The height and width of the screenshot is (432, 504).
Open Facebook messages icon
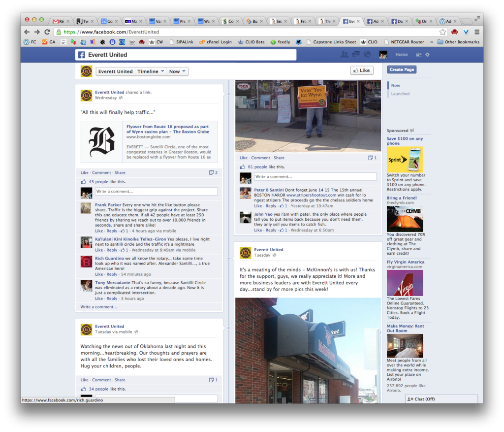356,55
